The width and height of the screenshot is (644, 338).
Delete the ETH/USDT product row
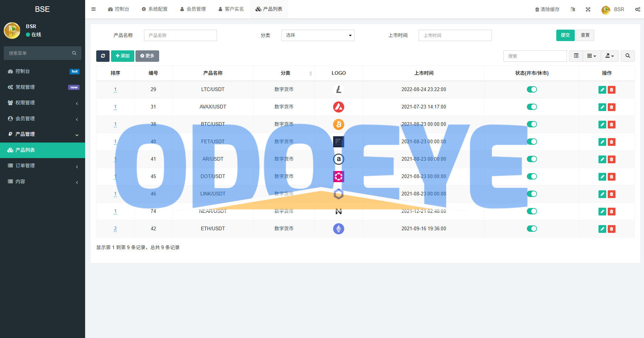click(x=611, y=229)
